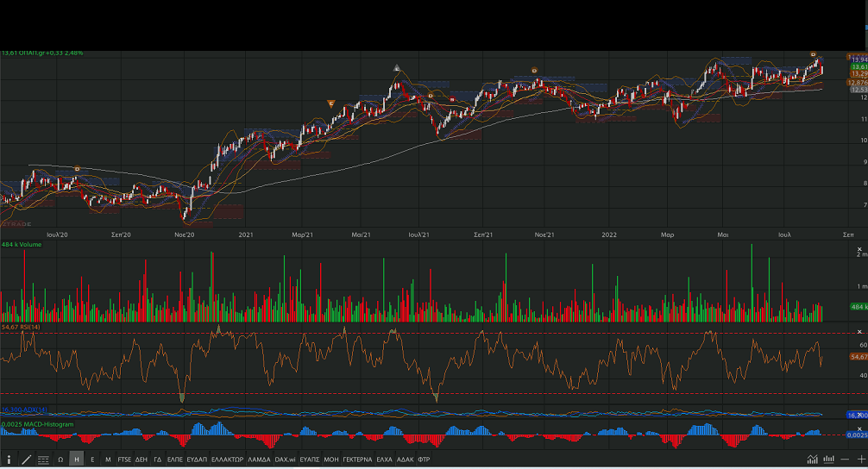Switch to M monthly timeframe

tap(108, 459)
